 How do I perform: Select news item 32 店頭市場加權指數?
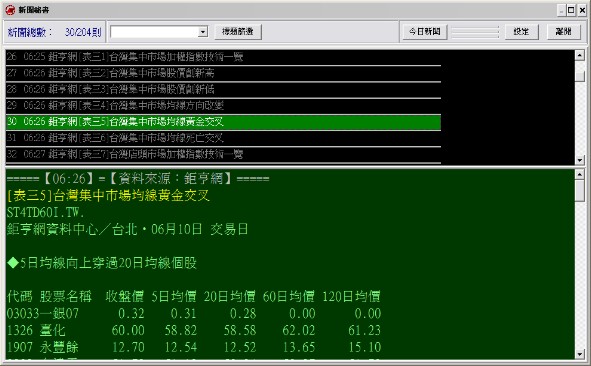pos(223,154)
